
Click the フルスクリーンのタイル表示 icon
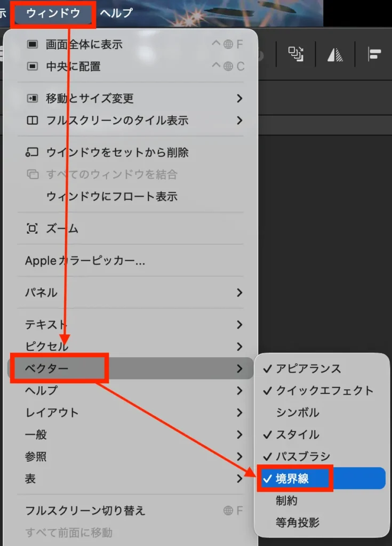(33, 121)
